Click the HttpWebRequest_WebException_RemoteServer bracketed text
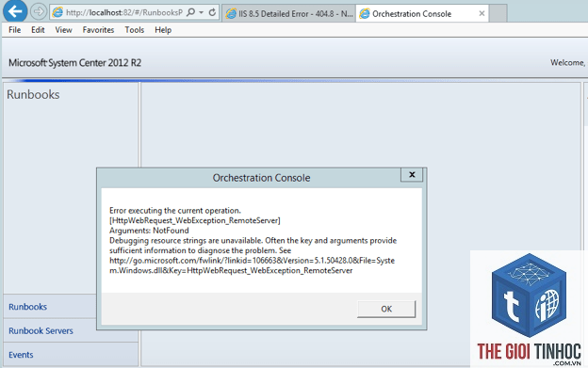This screenshot has width=588, height=368. coord(195,220)
